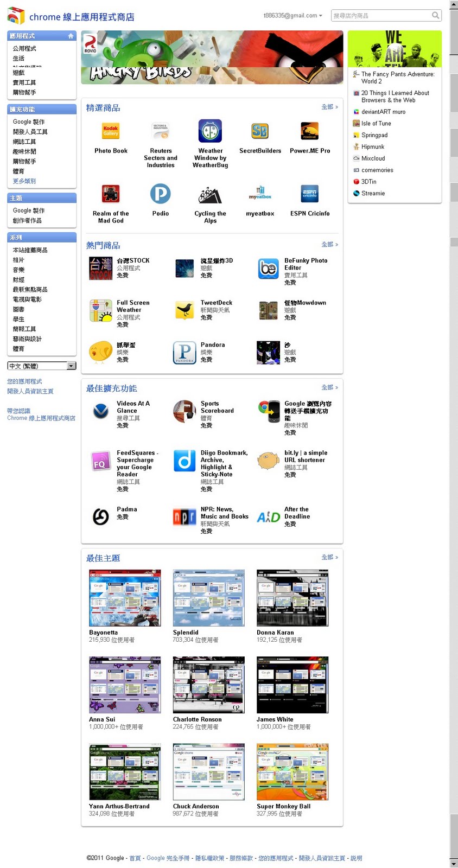Show all top themes (最佳主題 全部)

click(329, 557)
